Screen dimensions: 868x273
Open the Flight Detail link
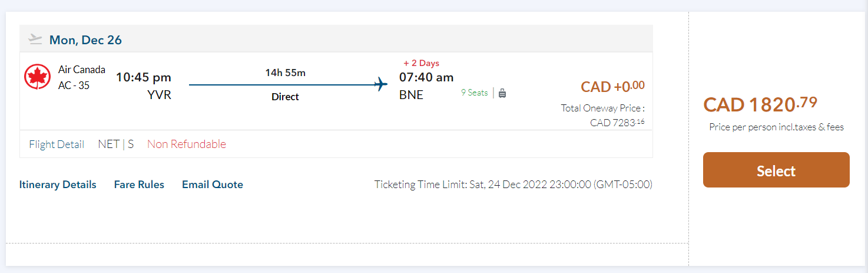point(57,144)
